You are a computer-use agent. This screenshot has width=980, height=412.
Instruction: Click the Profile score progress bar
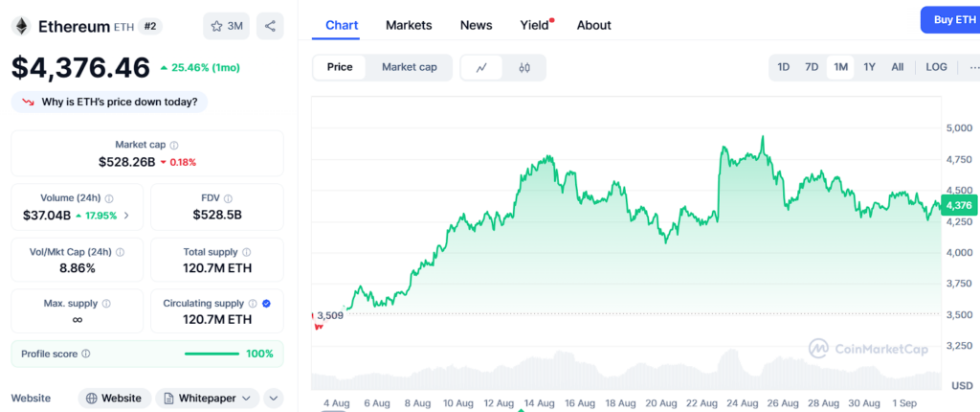[x=212, y=354]
